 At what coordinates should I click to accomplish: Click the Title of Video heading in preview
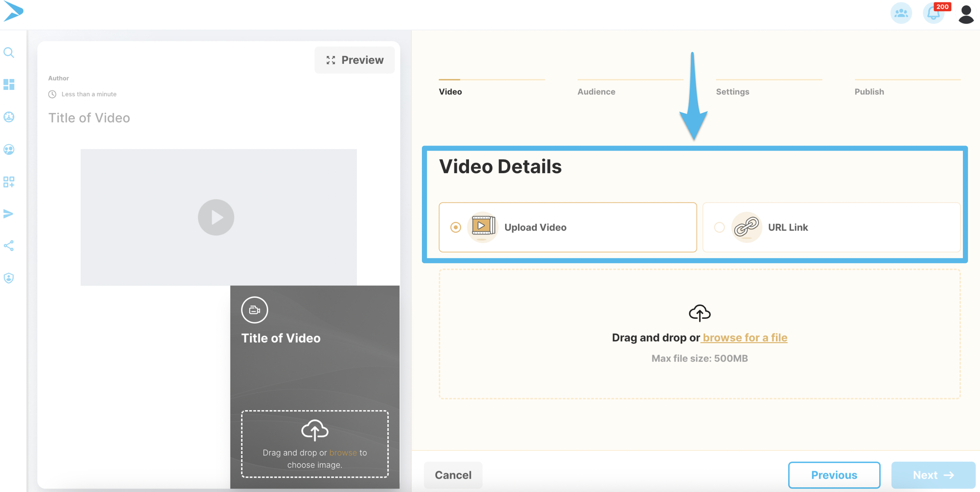pos(89,118)
